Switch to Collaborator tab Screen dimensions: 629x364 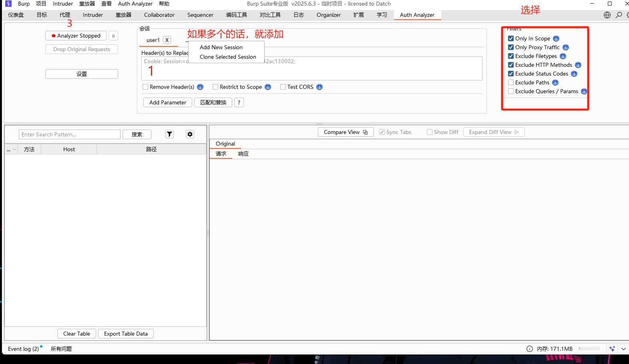point(159,15)
